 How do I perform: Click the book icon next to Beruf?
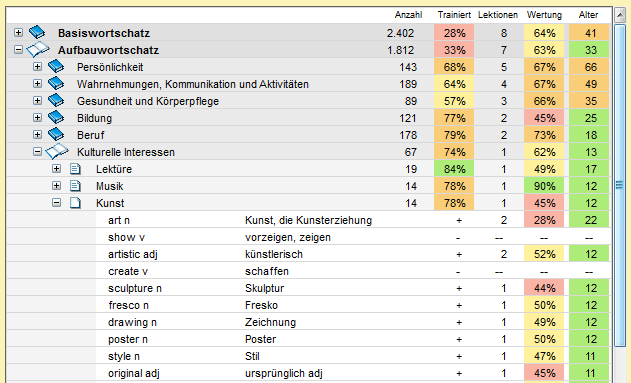pyautogui.click(x=56, y=134)
